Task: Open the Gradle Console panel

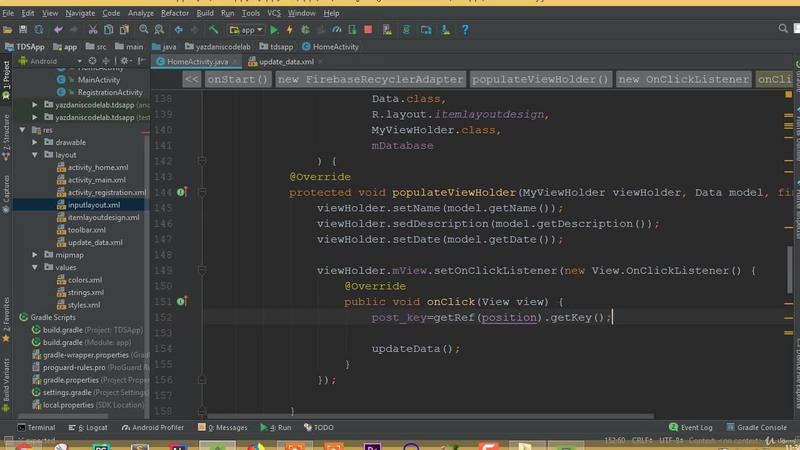Action: point(755,428)
